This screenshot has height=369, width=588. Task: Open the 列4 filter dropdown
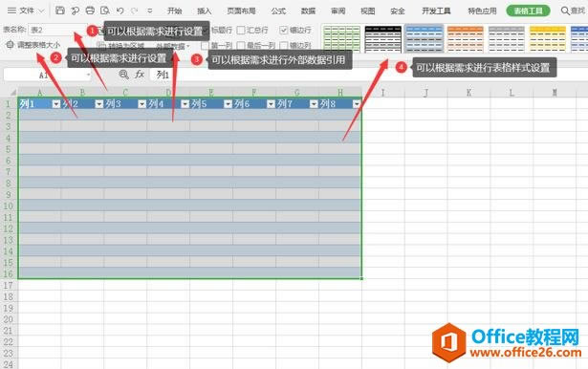(185, 104)
